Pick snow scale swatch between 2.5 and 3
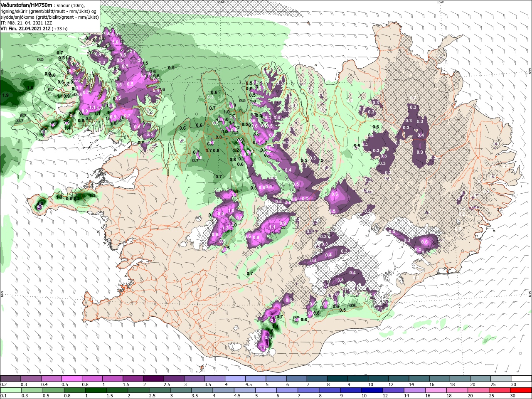Image resolution: width=532 pixels, height=399 pixels. click(x=174, y=378)
